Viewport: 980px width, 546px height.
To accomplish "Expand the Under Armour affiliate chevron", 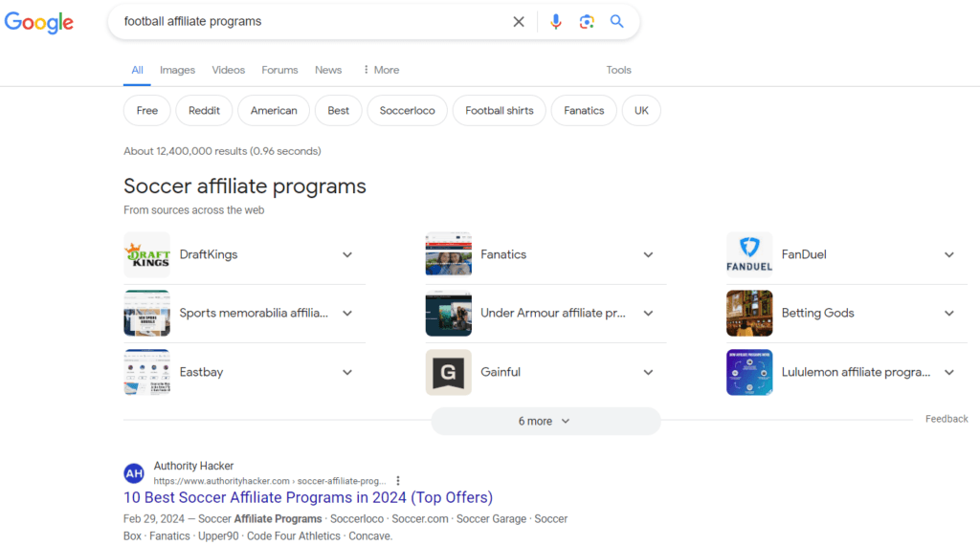I will click(648, 313).
